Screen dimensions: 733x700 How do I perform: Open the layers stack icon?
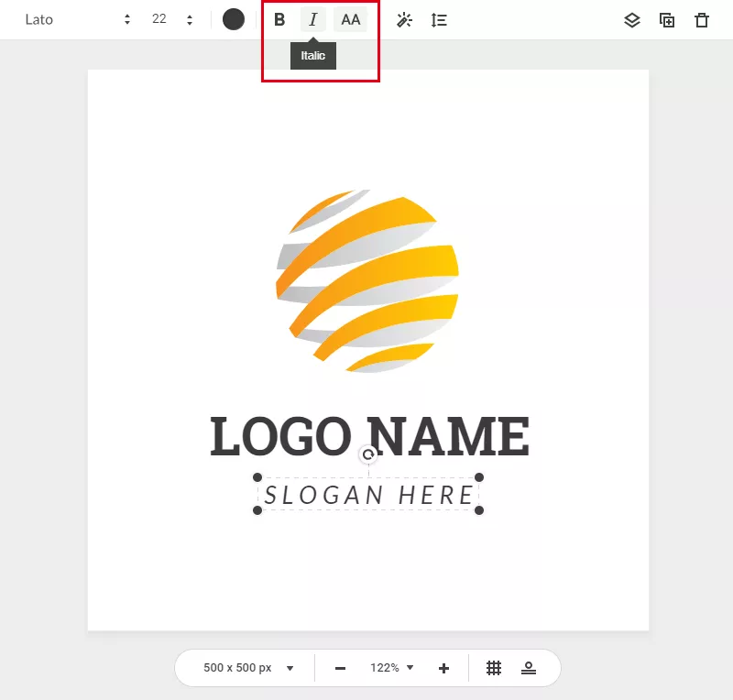pyautogui.click(x=631, y=20)
